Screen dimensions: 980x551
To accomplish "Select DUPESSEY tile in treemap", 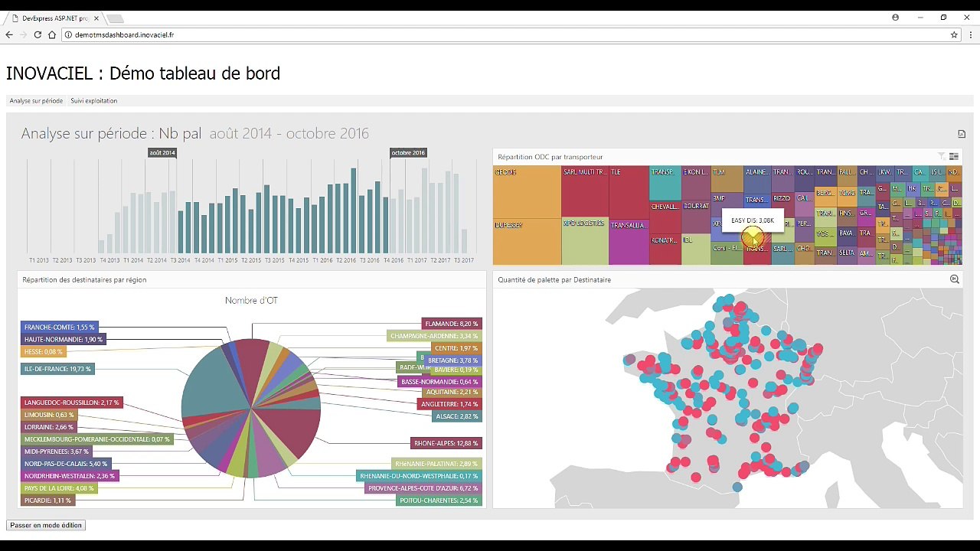I will tap(528, 242).
